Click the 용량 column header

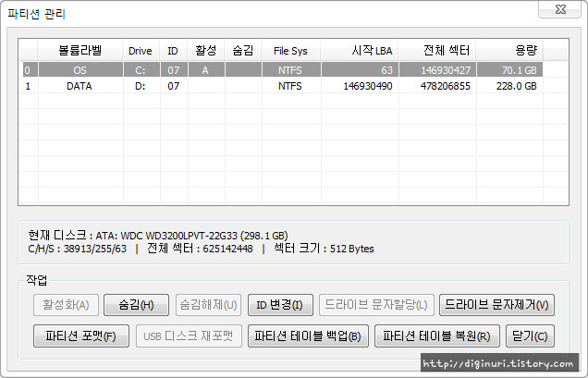[509, 50]
